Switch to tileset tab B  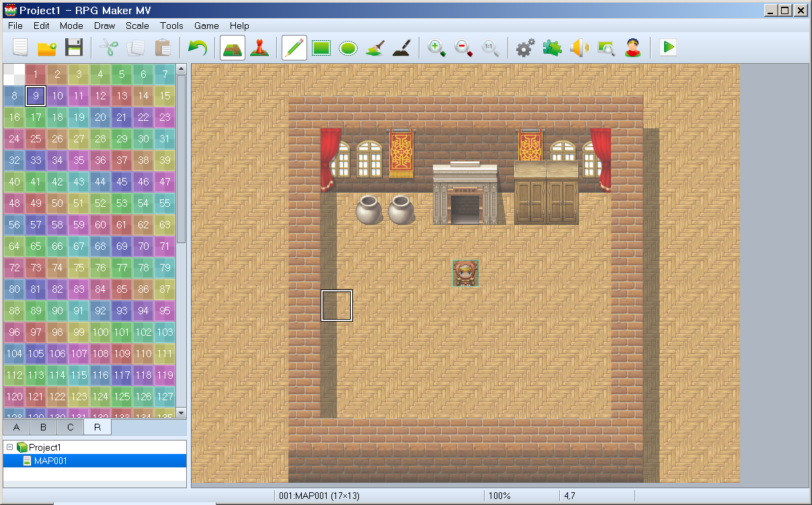point(44,426)
